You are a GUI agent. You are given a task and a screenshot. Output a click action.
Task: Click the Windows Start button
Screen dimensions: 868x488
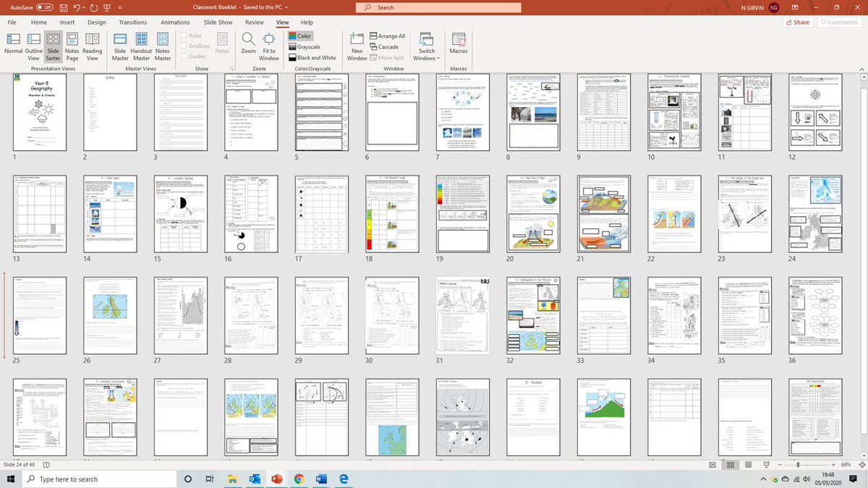(x=11, y=479)
